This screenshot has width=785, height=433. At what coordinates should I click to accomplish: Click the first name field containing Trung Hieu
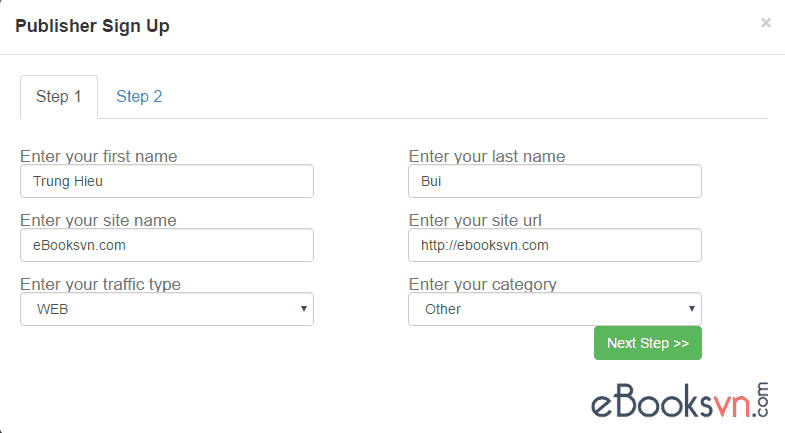pyautogui.click(x=167, y=181)
